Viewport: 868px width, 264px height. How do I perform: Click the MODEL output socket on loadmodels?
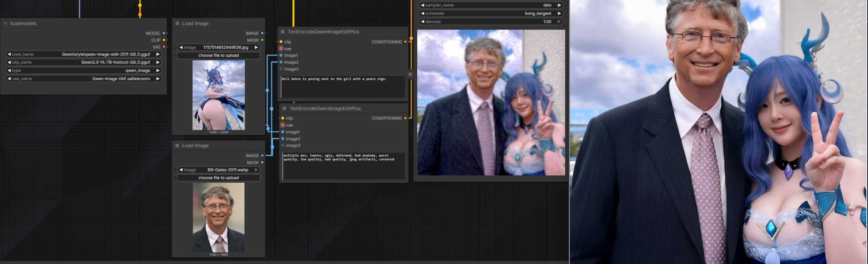(x=164, y=33)
